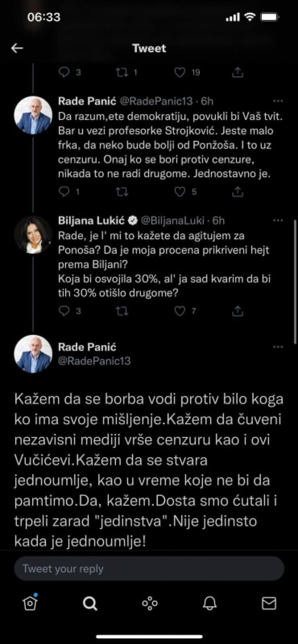The height and width of the screenshot is (644, 298).
Task: Retweet Biljana Lukić's reply
Action: 123,311
